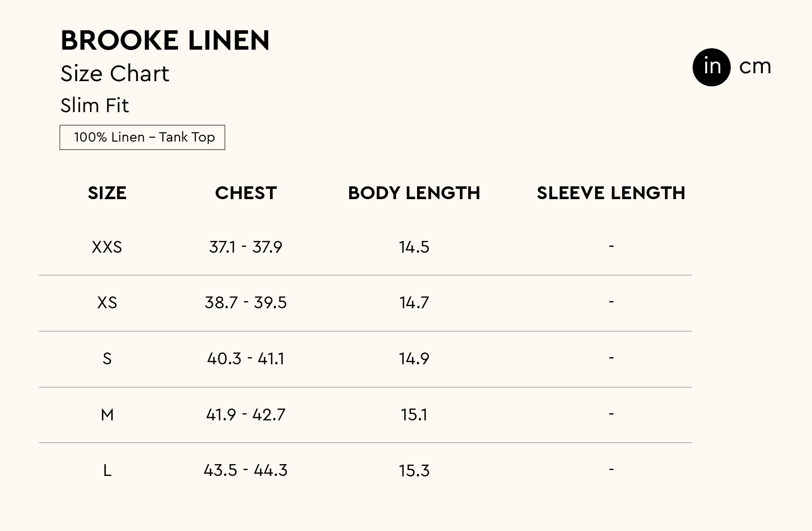Switch units to cm
The image size is (812, 531).
tap(755, 67)
